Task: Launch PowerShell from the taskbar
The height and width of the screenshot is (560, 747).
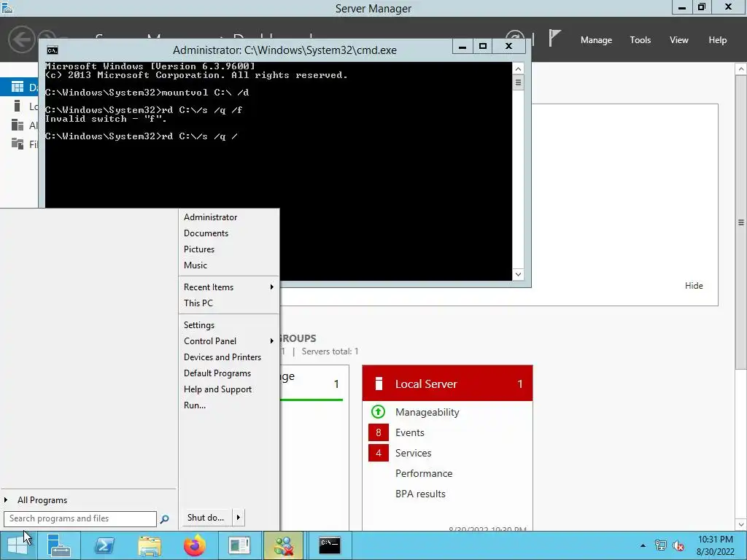Action: [x=104, y=545]
